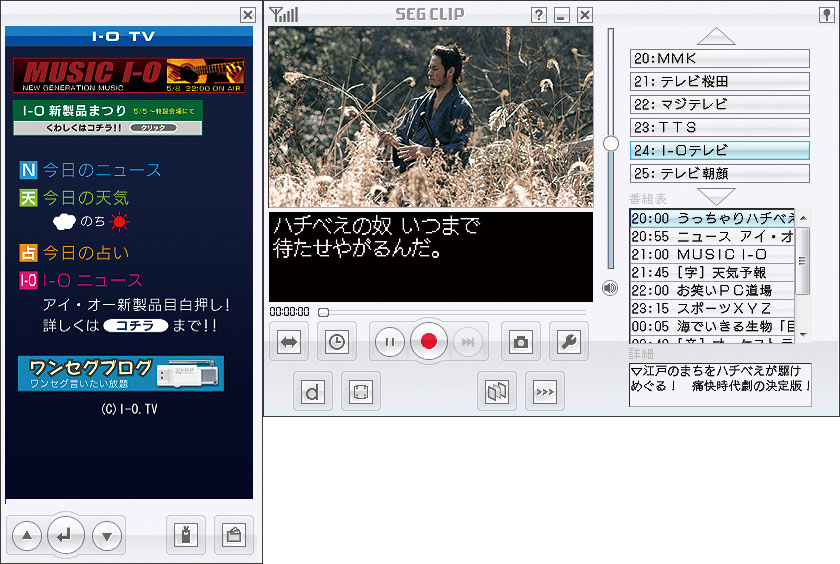
Task: Click the red record button
Action: tap(429, 341)
